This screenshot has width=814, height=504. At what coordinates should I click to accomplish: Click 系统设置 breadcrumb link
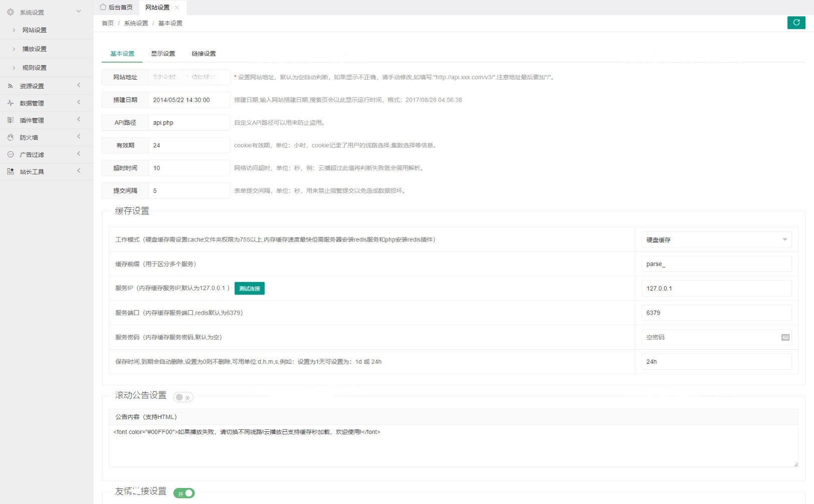coord(136,23)
